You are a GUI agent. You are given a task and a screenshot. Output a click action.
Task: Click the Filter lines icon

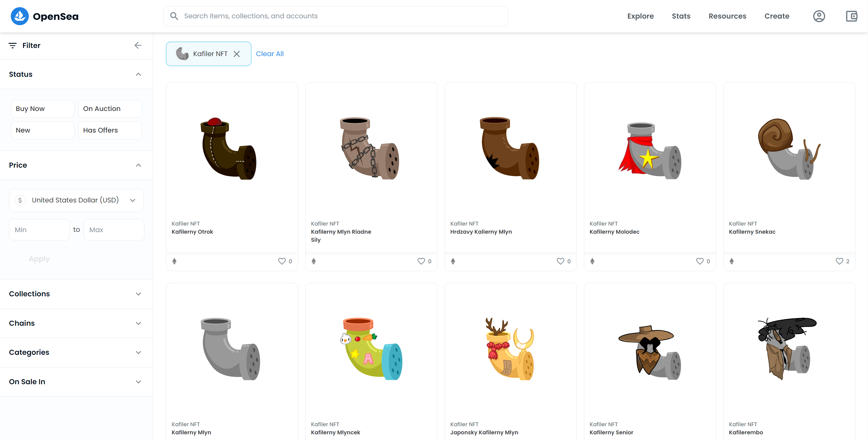click(13, 46)
